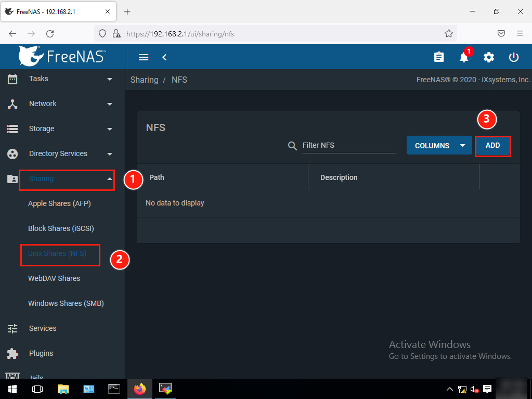Screen dimensions: 532x399
Task: Toggle the hamburger sidebar menu
Action: point(144,57)
